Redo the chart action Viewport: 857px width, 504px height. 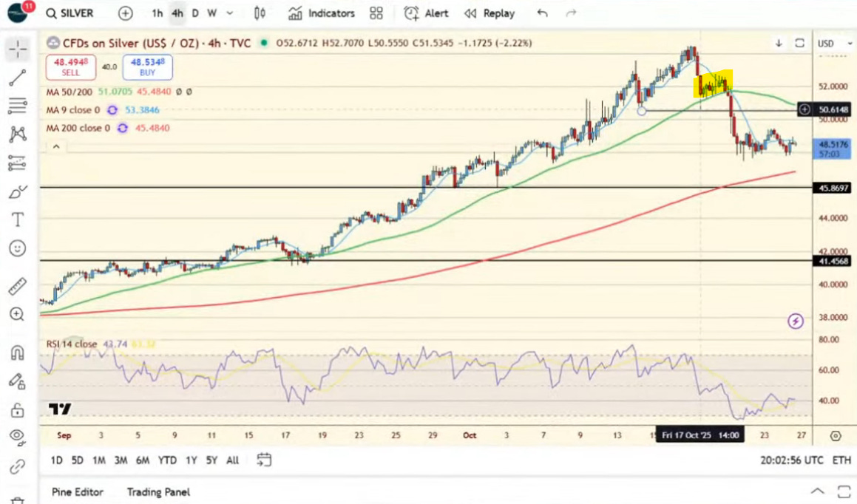571,13
